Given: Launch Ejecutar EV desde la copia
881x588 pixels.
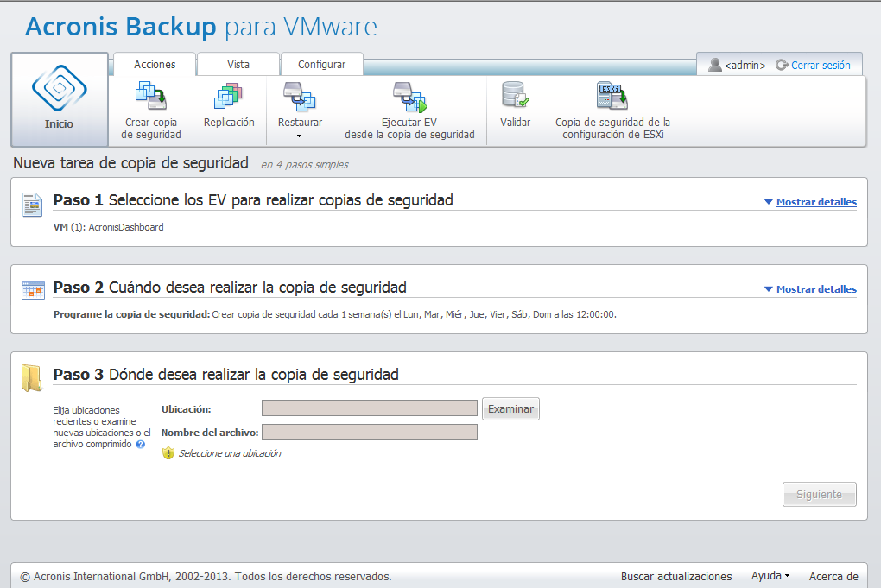Looking at the screenshot, I should 409,98.
